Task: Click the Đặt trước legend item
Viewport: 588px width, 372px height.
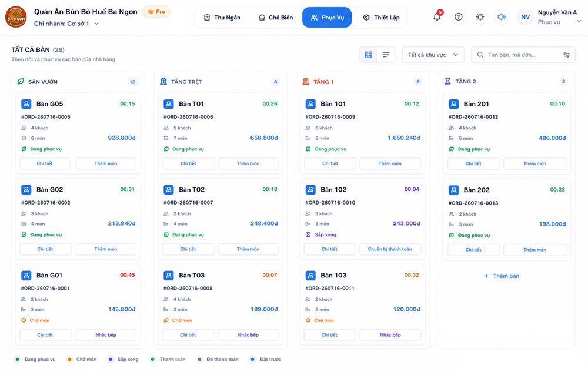Action: pos(266,359)
